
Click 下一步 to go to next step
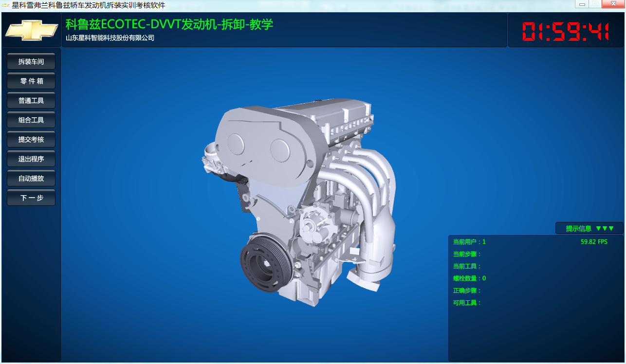(31, 198)
